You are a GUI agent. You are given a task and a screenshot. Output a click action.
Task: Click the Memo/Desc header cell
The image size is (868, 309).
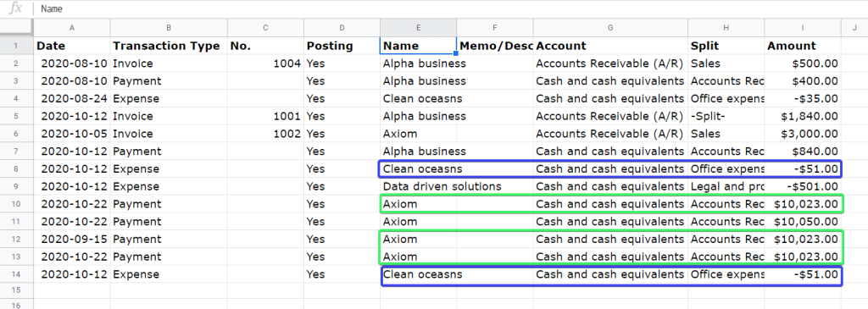[x=495, y=46]
